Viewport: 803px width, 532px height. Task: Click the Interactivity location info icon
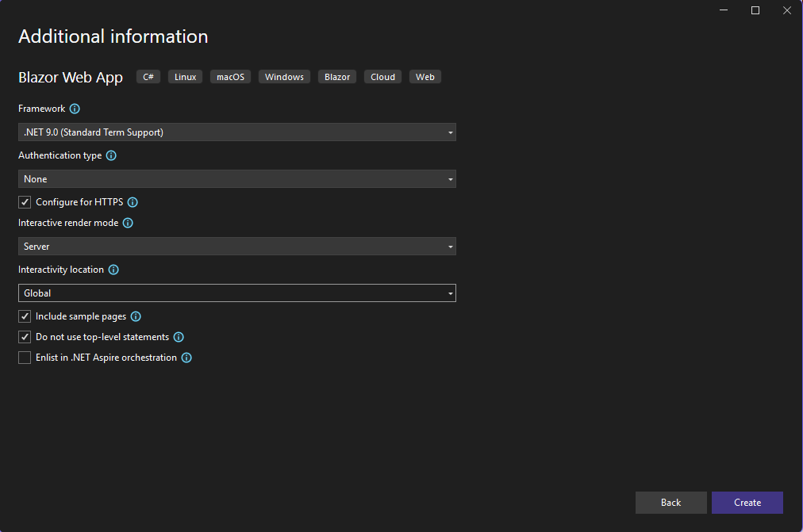tap(113, 270)
